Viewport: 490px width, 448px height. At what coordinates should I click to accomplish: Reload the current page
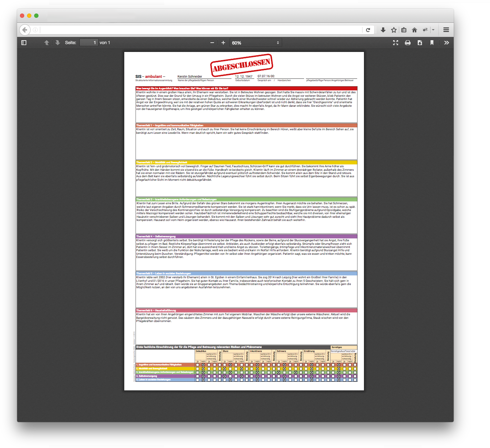click(368, 30)
